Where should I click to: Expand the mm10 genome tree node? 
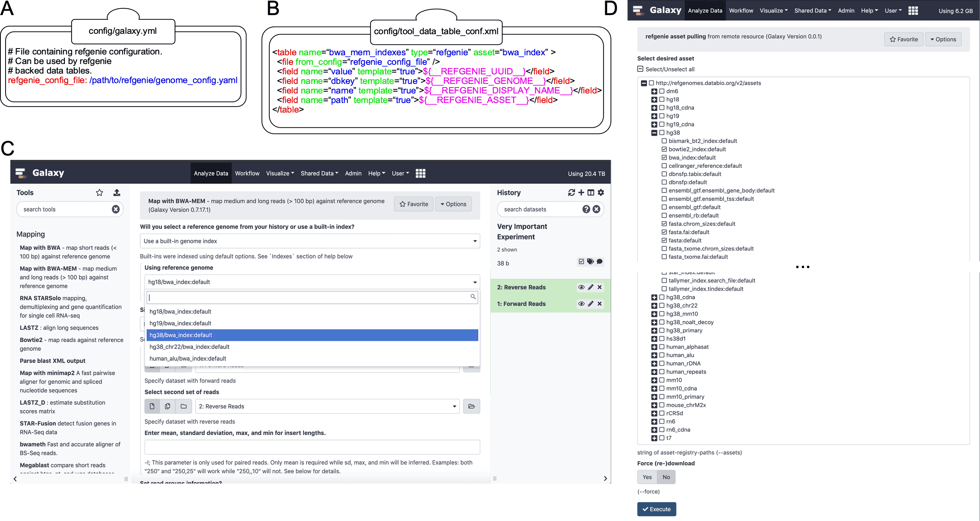click(654, 380)
